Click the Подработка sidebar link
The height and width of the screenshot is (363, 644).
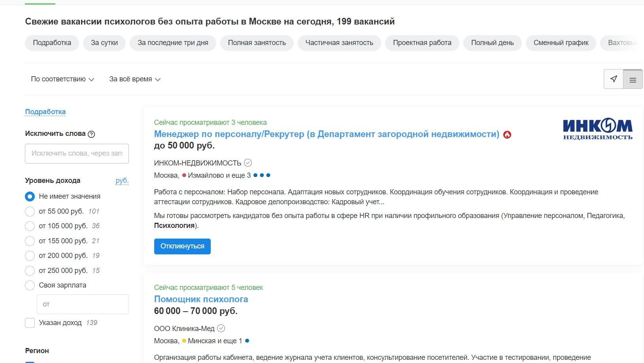45,112
